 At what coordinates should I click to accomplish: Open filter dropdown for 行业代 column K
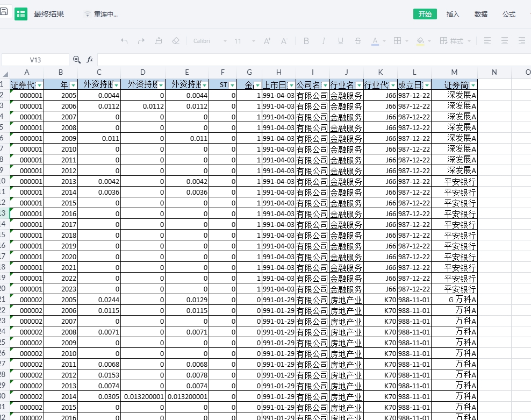pyautogui.click(x=393, y=85)
